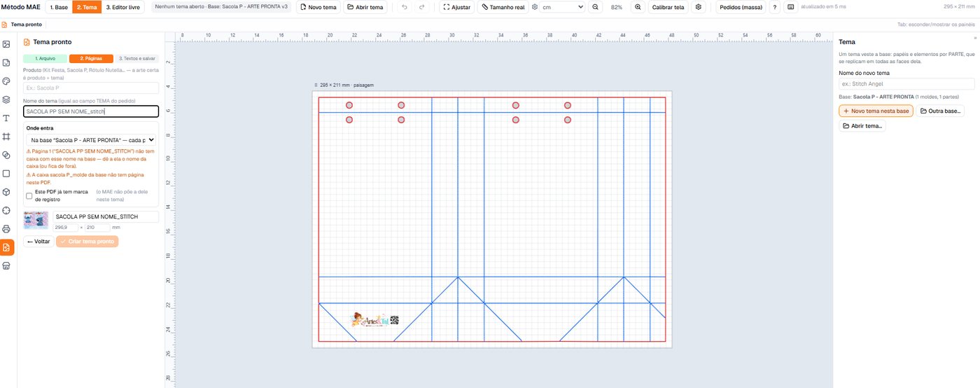The height and width of the screenshot is (388, 980).
Task: Open the keyboard shortcuts icon
Action: coord(790,7)
